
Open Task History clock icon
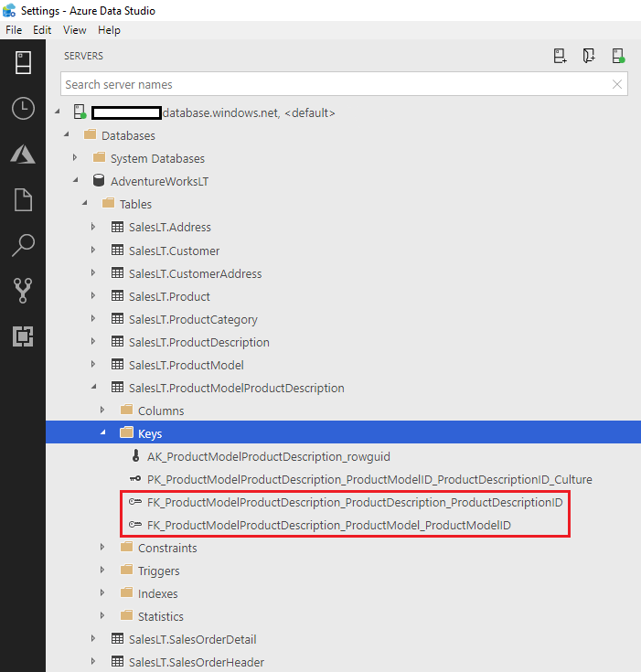pos(23,109)
